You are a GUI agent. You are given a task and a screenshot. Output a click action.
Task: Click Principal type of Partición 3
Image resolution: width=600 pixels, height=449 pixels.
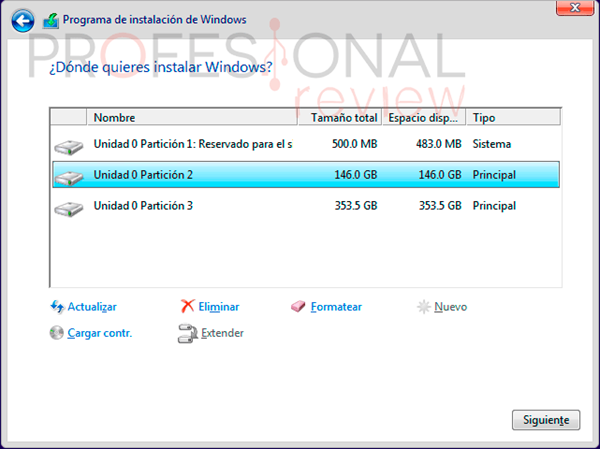[494, 206]
